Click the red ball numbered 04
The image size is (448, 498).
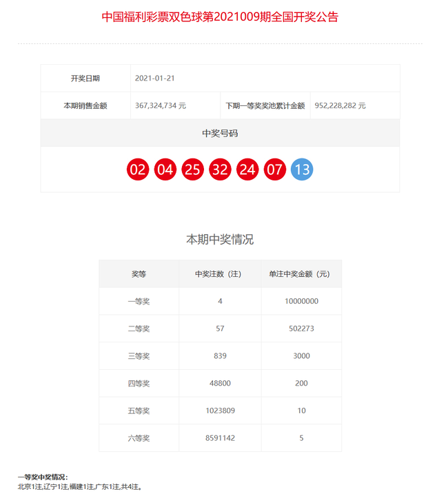165,169
